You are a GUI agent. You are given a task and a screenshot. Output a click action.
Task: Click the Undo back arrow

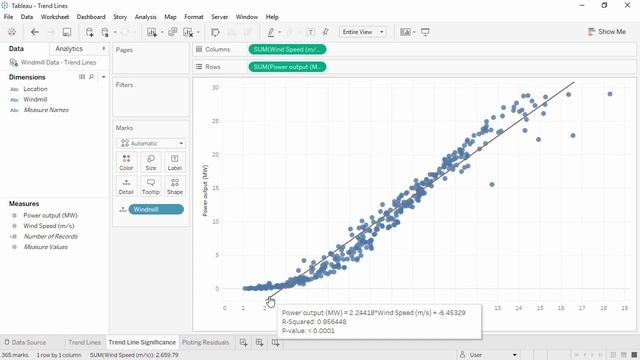(35, 32)
